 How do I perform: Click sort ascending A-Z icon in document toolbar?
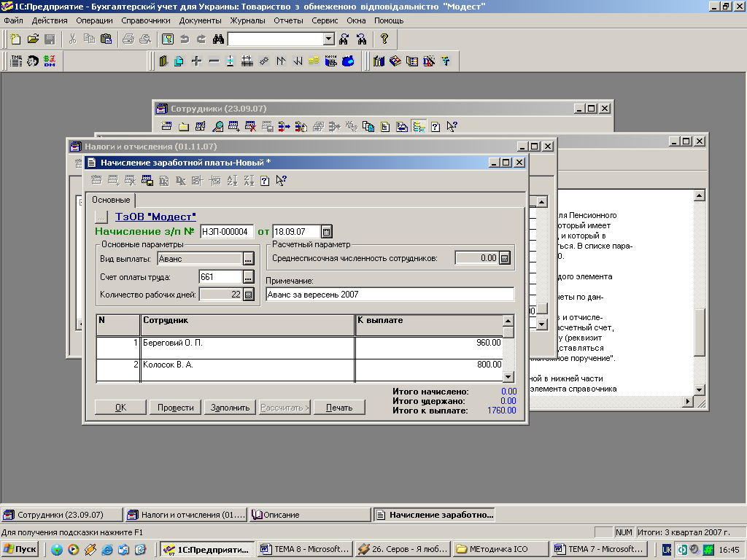232,181
